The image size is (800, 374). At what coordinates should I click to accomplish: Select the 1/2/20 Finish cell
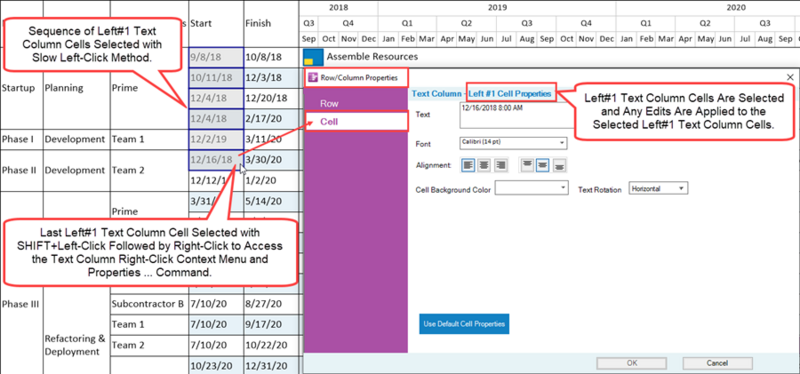coord(271,181)
